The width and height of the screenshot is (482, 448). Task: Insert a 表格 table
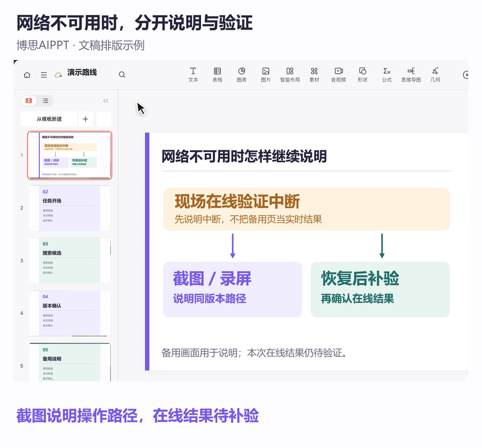coord(217,75)
